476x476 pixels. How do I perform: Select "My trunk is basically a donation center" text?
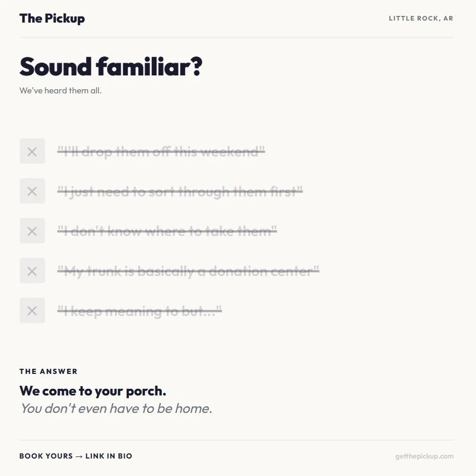188,271
